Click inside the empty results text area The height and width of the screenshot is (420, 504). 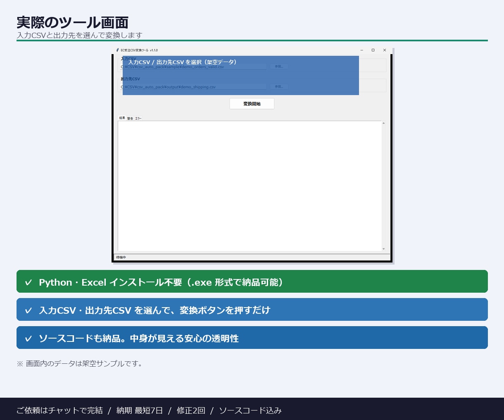[250, 186]
